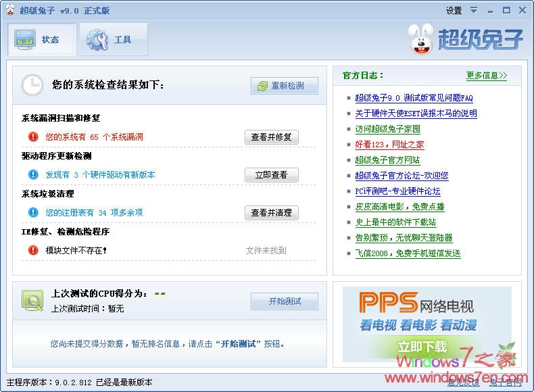
Task: Expand the dropdown arrow next to 设置
Action: click(x=474, y=10)
